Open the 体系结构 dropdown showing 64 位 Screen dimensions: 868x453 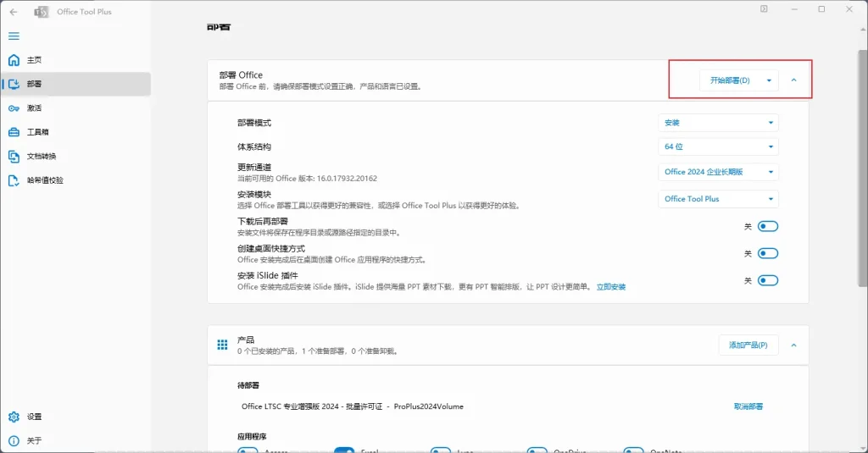coord(718,146)
